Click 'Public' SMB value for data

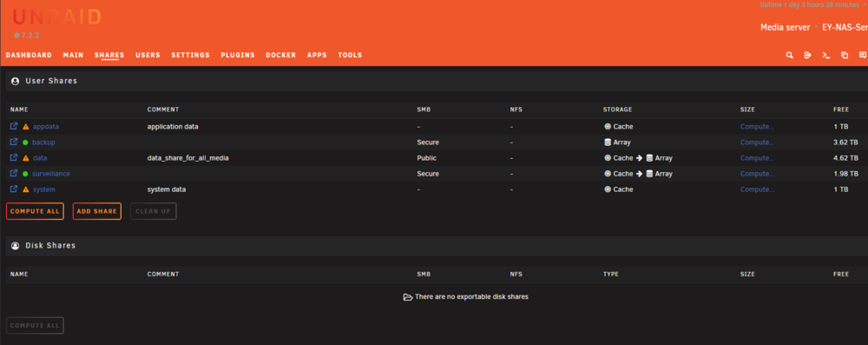(426, 158)
